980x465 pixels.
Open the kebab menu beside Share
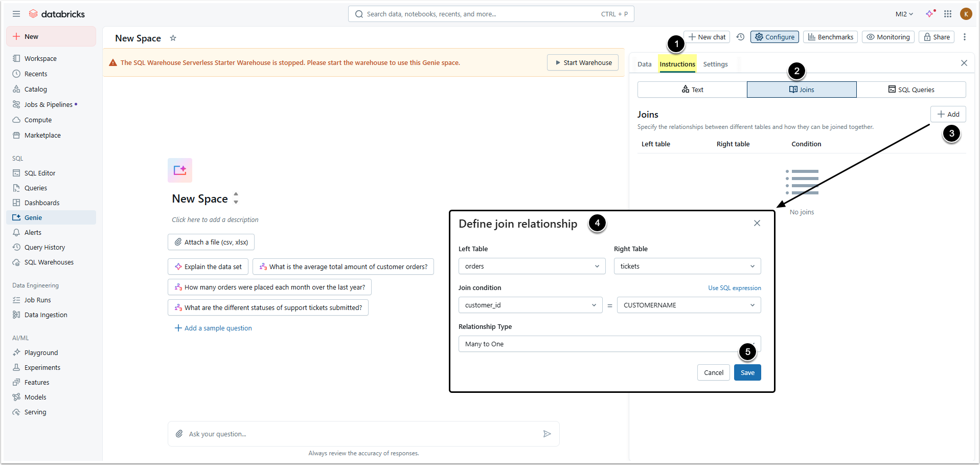point(965,37)
